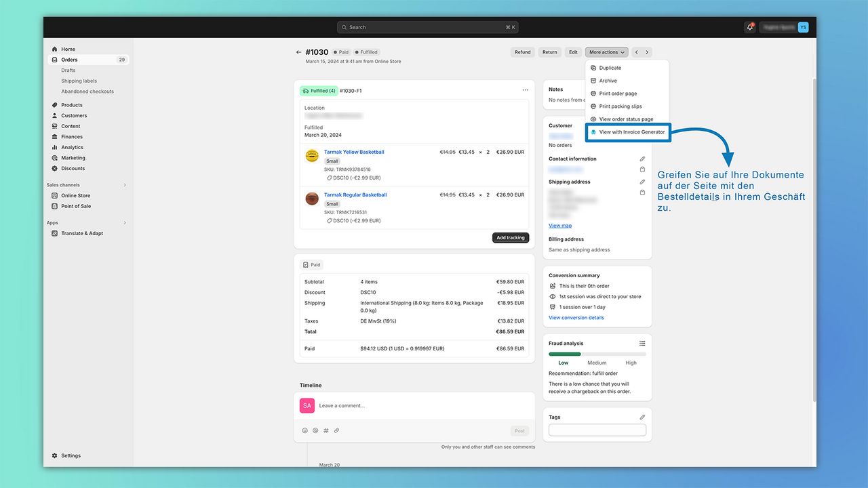Viewport: 868px width, 488px height.
Task: Click the Add tracking button
Action: tap(511, 238)
